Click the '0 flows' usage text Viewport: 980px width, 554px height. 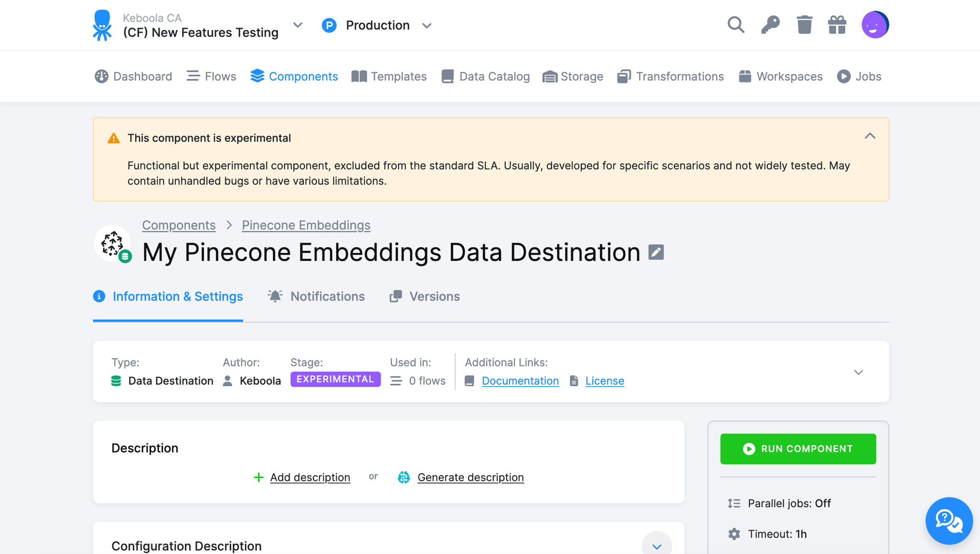click(427, 381)
